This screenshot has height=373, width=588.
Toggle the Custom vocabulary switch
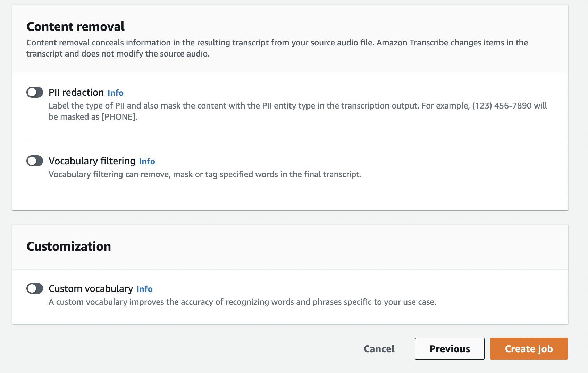(x=35, y=289)
